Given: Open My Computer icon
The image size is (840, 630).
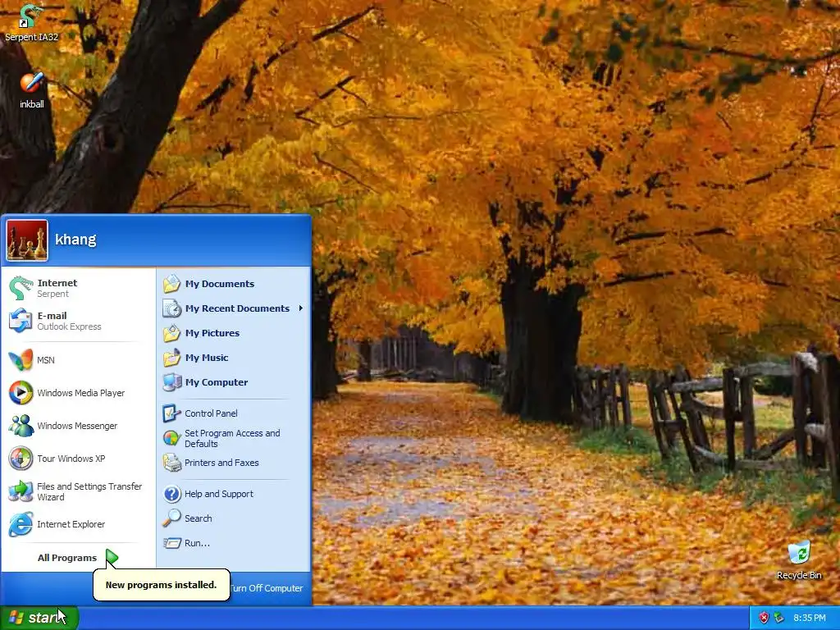Looking at the screenshot, I should point(172,382).
